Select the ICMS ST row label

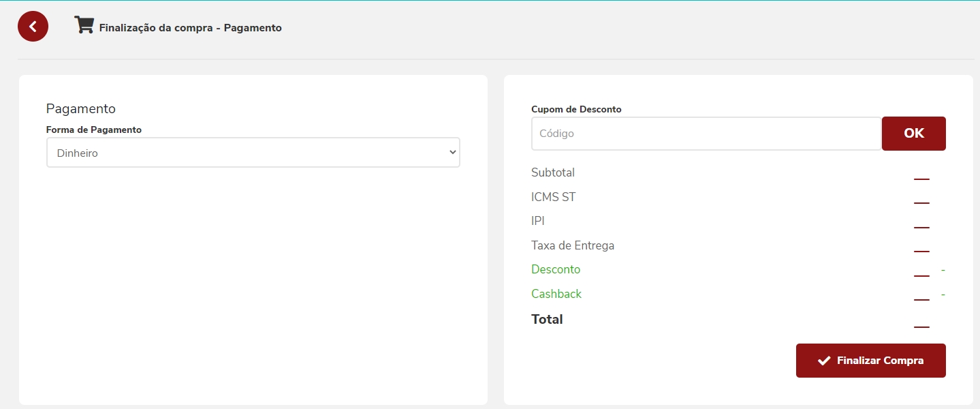pos(553,197)
